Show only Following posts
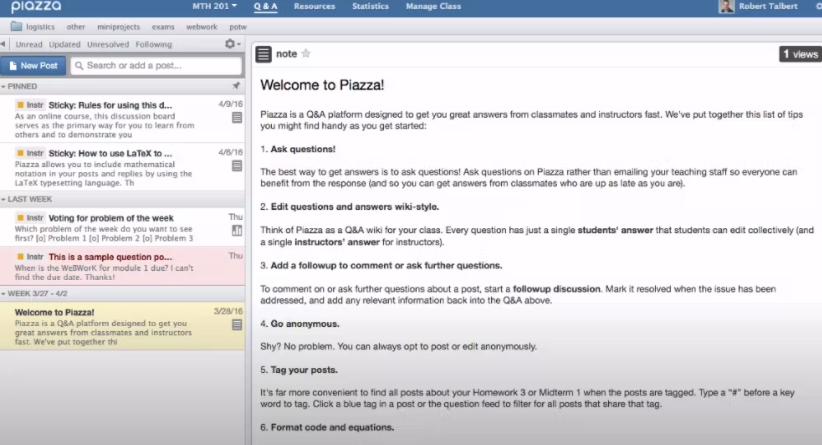The height and width of the screenshot is (445, 822). [x=154, y=45]
